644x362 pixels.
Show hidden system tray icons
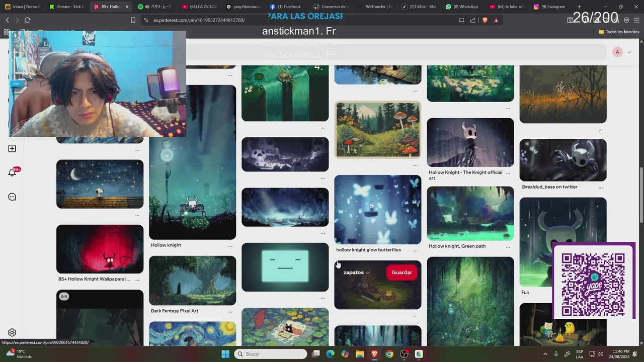[545, 354]
